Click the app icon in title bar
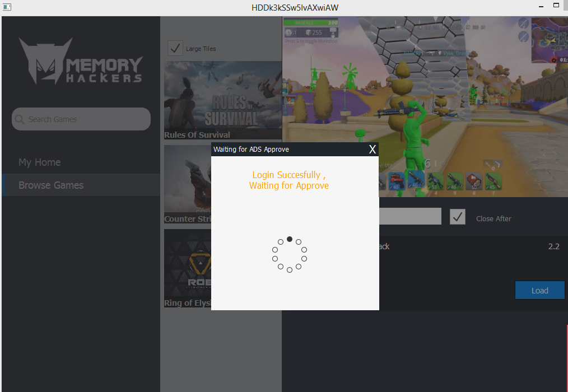The width and height of the screenshot is (568, 392). tap(7, 7)
